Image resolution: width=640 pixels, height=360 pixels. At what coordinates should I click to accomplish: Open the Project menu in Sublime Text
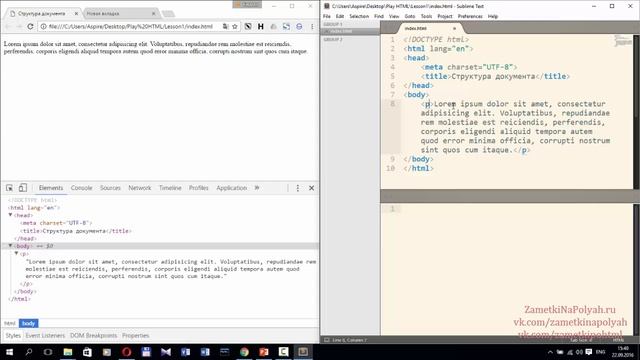coord(444,16)
